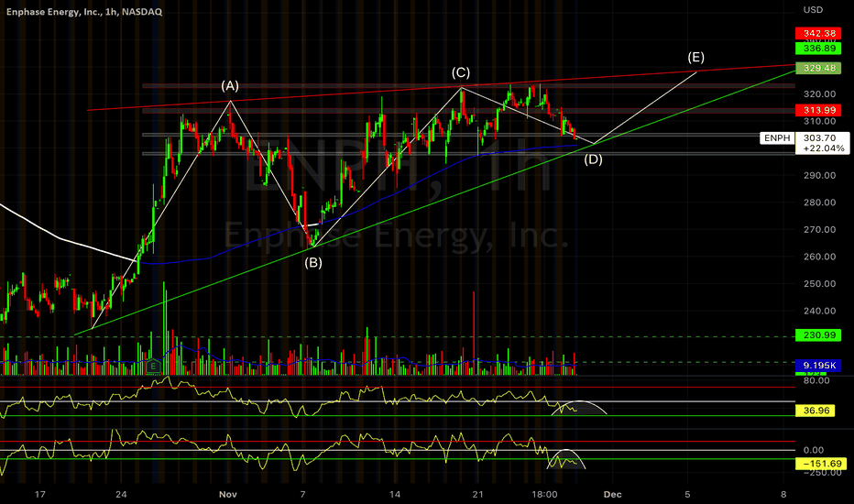This screenshot has width=854, height=504.
Task: Click the 270.00 price axis value
Action: coord(819,229)
